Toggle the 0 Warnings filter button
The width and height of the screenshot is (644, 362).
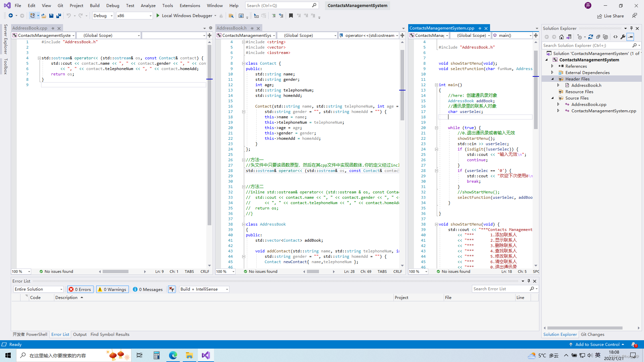(x=112, y=289)
